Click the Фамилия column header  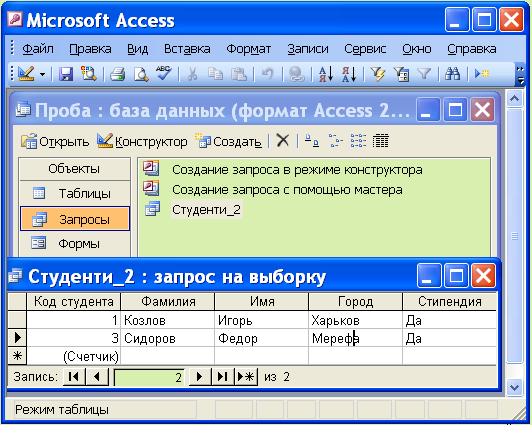pos(168,302)
